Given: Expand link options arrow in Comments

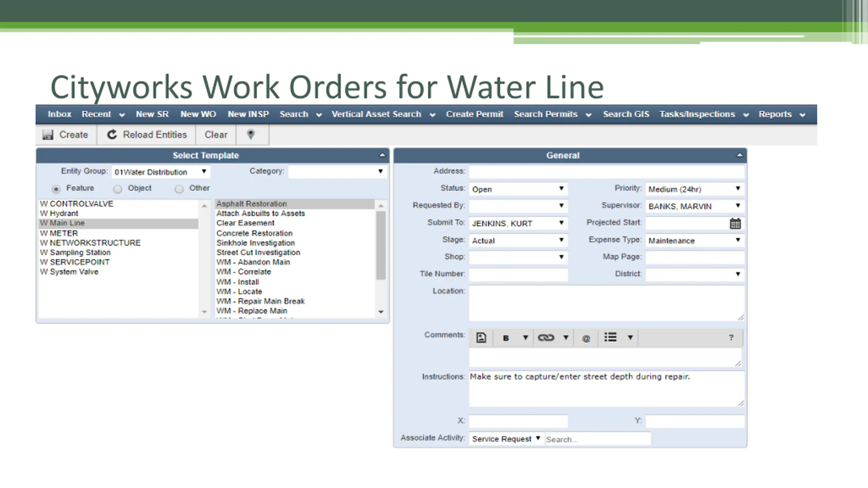Looking at the screenshot, I should [x=566, y=338].
